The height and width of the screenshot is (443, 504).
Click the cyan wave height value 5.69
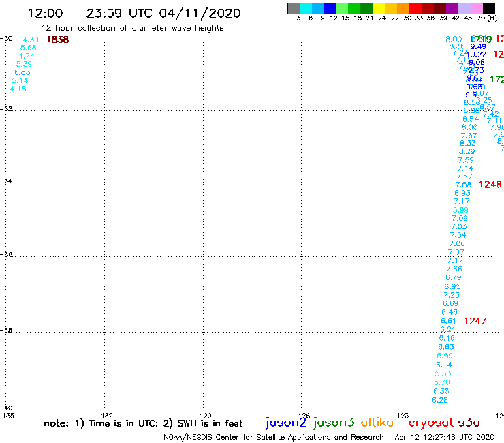point(445,356)
